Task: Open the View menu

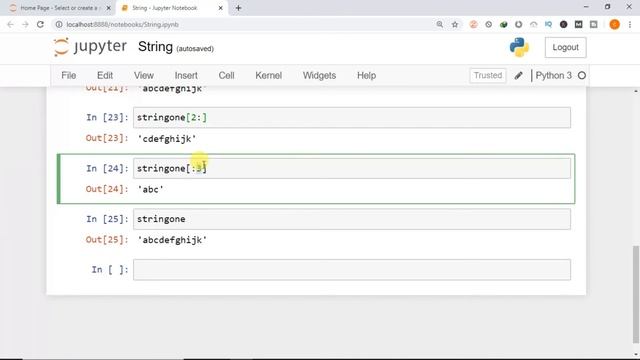Action: 144,76
